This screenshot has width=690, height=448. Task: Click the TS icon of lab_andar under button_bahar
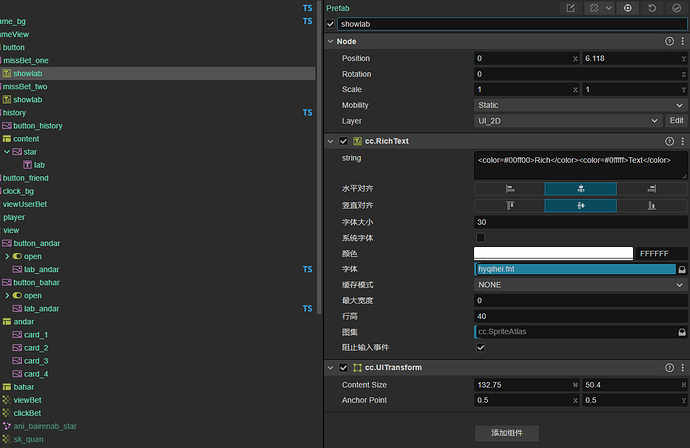click(308, 308)
